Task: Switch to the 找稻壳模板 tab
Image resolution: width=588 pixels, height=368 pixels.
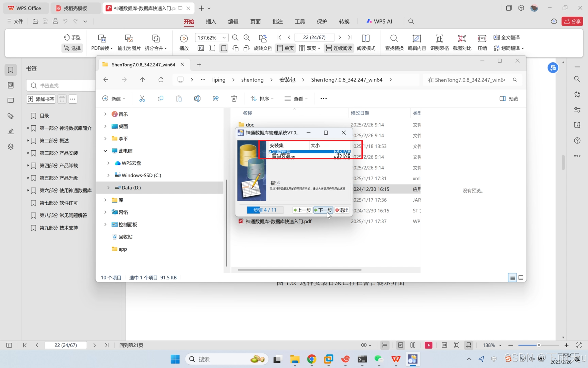Action: point(76,8)
